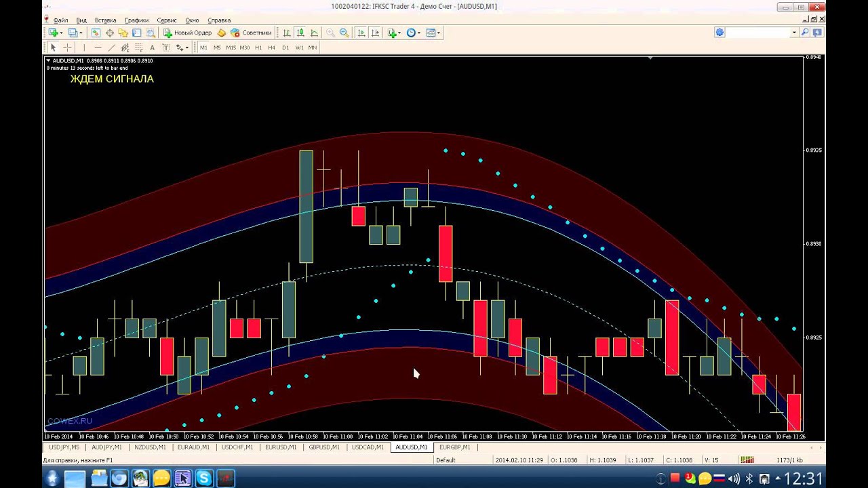This screenshot has width=868, height=488.
Task: Click the search input field
Action: (759, 33)
